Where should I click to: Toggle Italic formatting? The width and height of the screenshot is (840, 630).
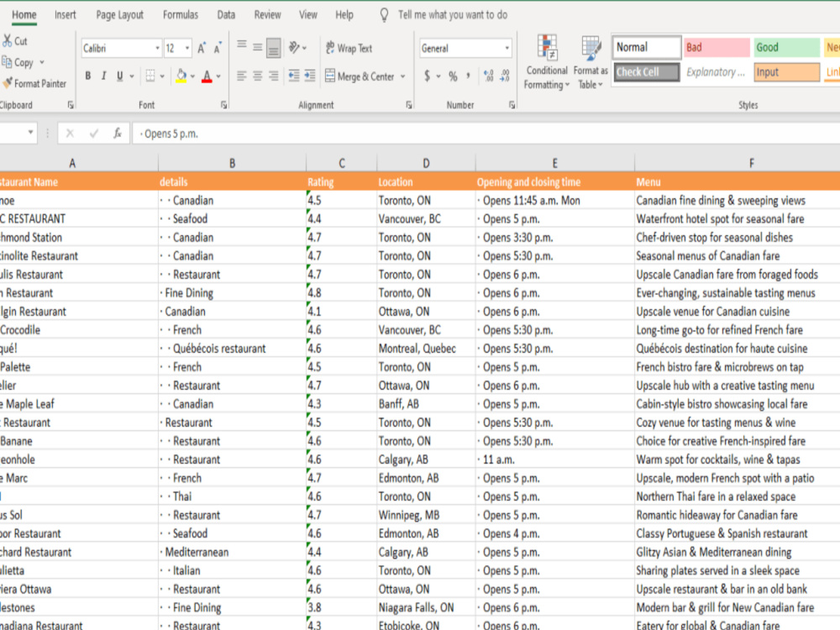(x=104, y=76)
